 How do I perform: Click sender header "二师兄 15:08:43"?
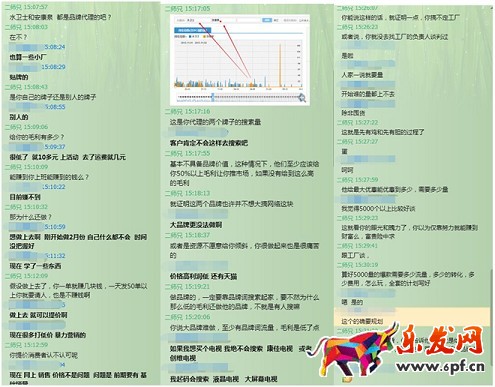pyautogui.click(x=26, y=87)
